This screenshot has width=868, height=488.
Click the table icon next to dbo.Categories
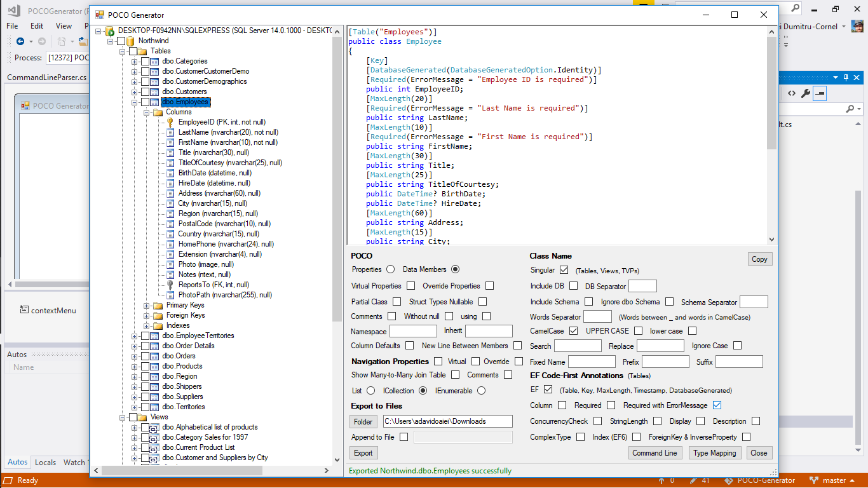click(x=154, y=61)
